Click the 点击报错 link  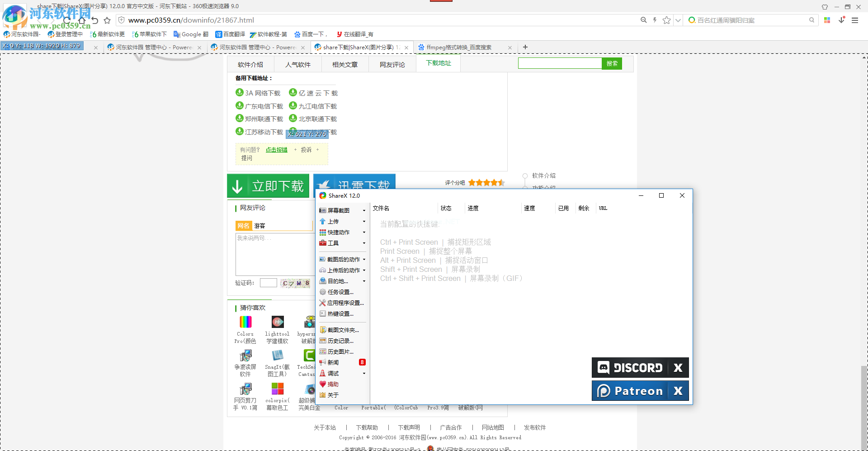tap(276, 150)
